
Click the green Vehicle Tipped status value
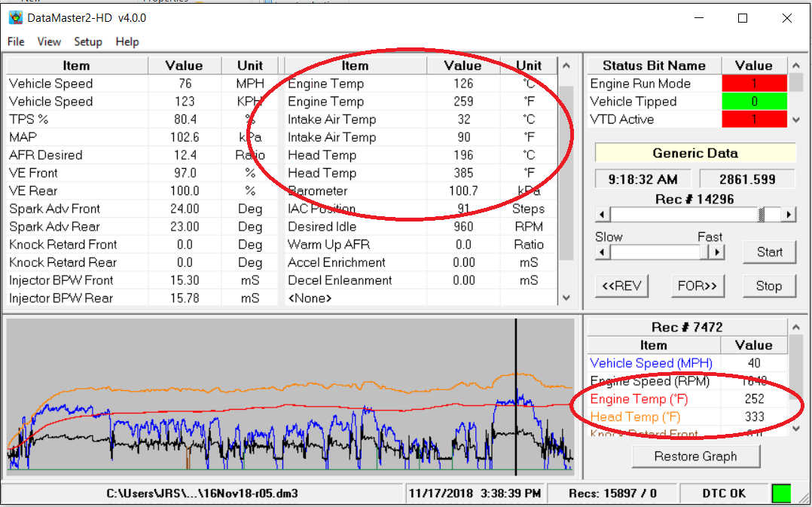click(753, 102)
